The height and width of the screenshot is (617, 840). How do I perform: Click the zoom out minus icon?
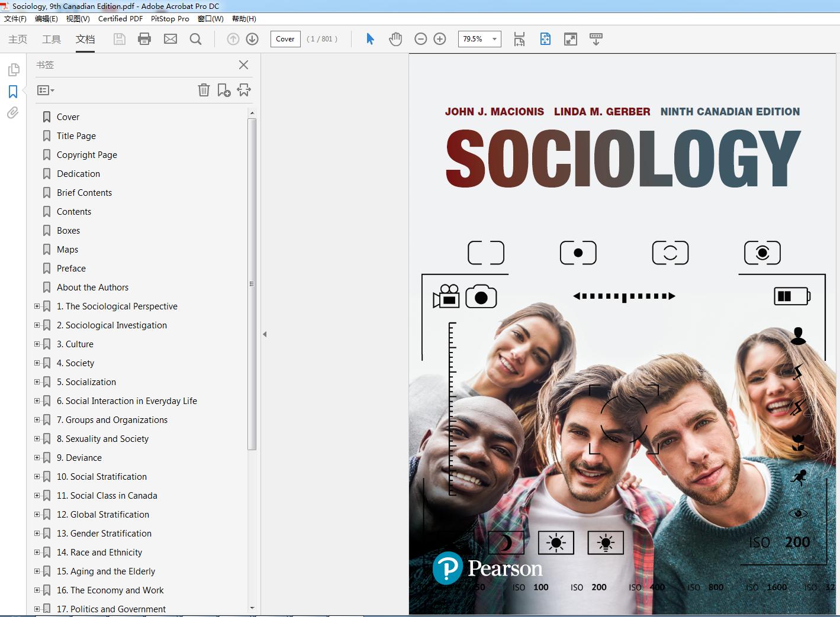point(421,39)
